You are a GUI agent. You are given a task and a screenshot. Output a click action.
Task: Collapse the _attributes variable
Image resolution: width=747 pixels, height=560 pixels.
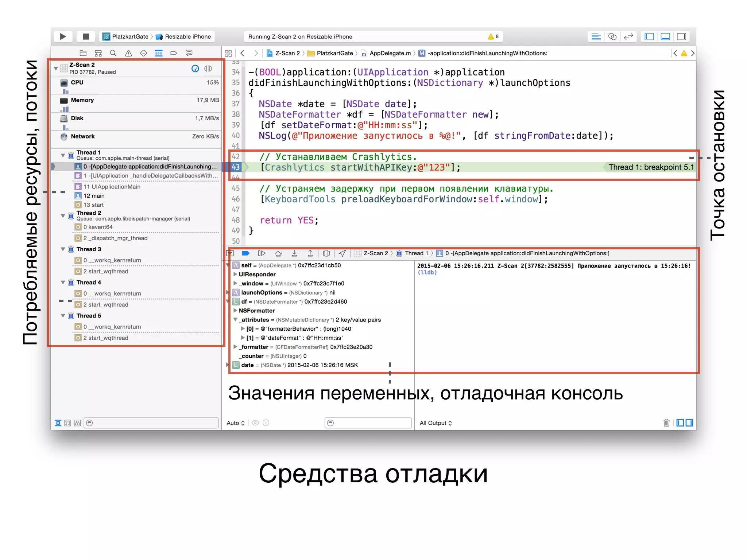[236, 319]
